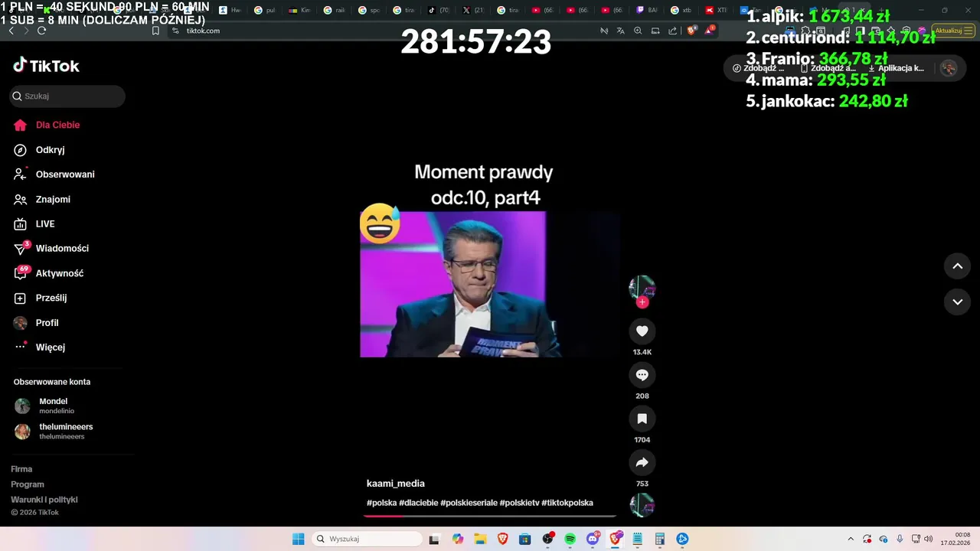Expand the Firma footer section
This screenshot has height=551, width=980.
pos(21,469)
